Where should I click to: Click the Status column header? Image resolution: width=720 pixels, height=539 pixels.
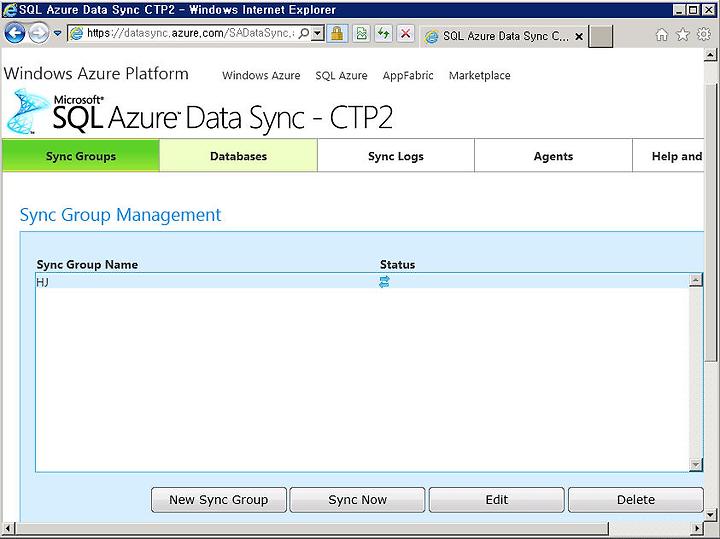click(x=397, y=264)
